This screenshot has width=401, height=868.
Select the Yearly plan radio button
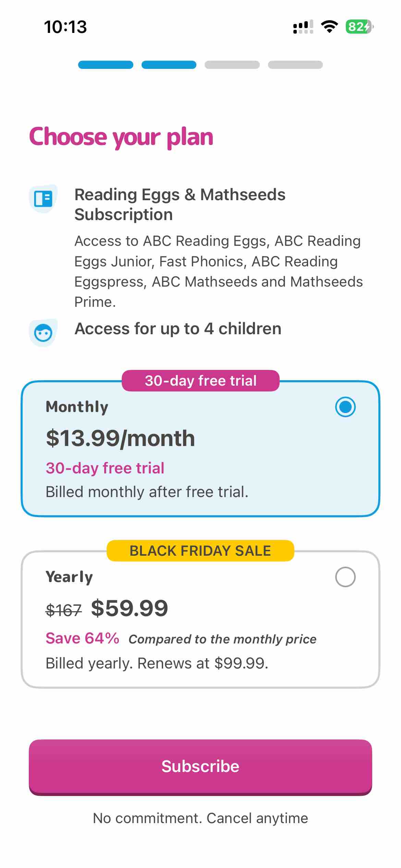(346, 577)
